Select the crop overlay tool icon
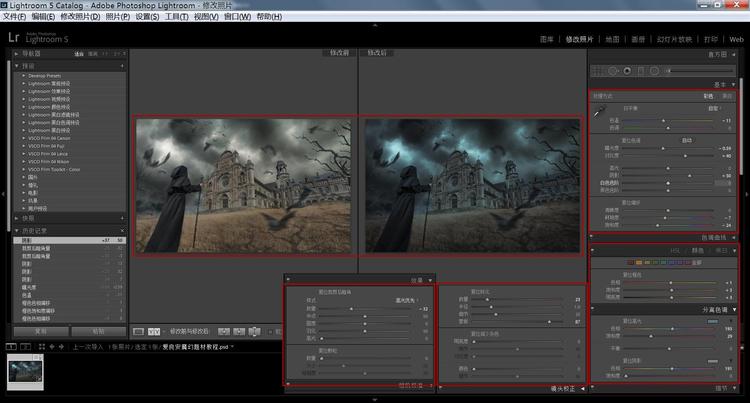750x403 pixels. (x=597, y=71)
